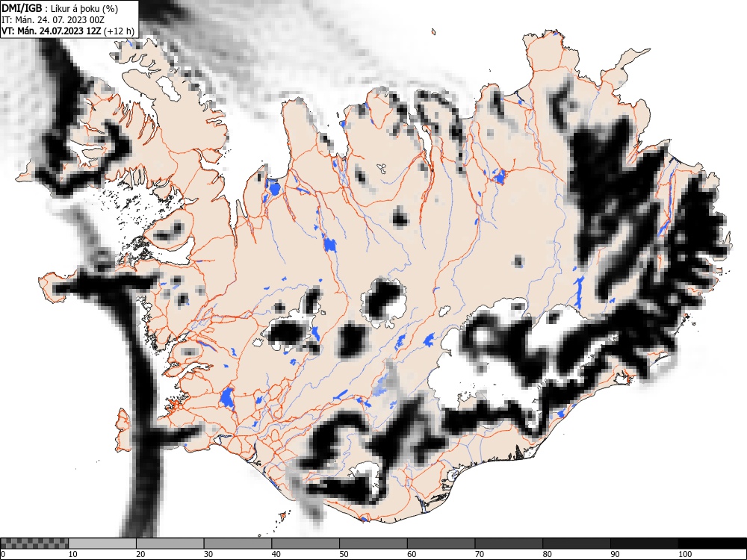747x560 pixels.
Task: Click the legend label '50'
Action: click(x=344, y=554)
